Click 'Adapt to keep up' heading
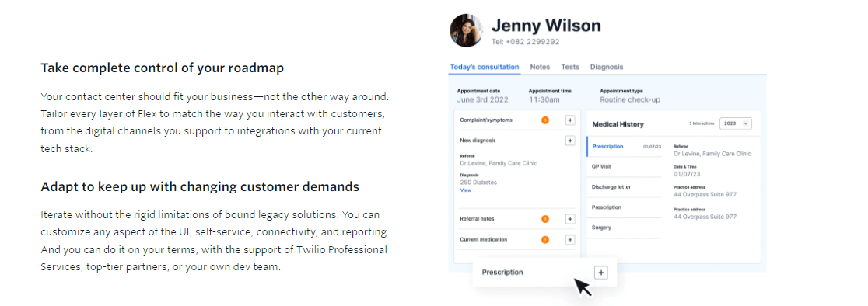The height and width of the screenshot is (306, 868). point(200,186)
